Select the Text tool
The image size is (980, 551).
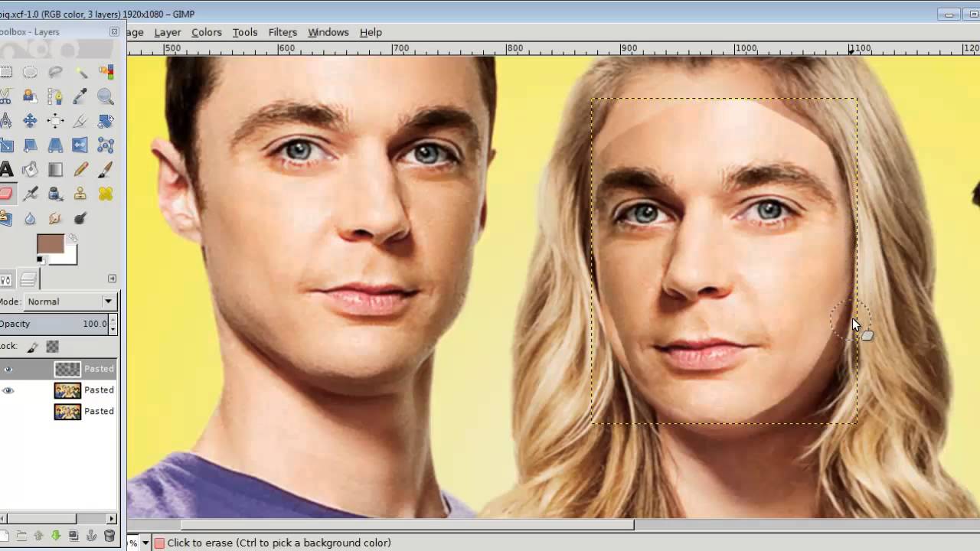coord(5,170)
